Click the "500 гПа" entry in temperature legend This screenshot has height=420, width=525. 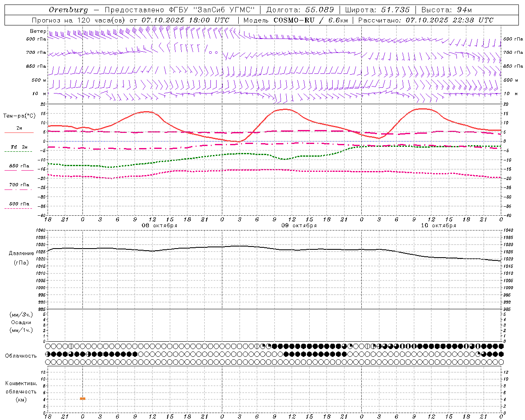tap(19, 204)
